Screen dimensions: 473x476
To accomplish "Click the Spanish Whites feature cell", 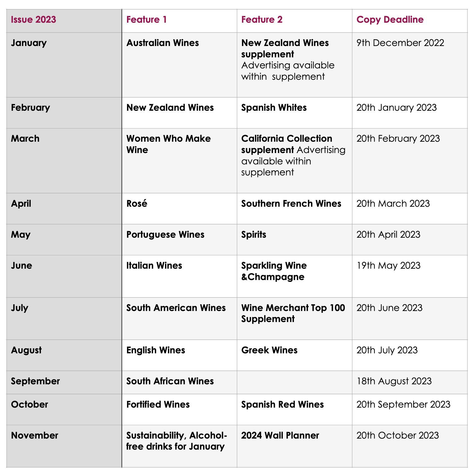I will (x=274, y=108).
